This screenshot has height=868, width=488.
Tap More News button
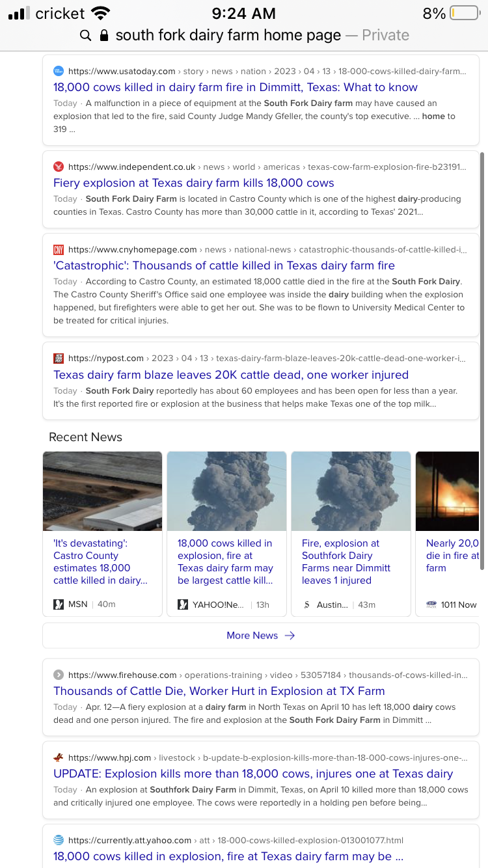(261, 635)
